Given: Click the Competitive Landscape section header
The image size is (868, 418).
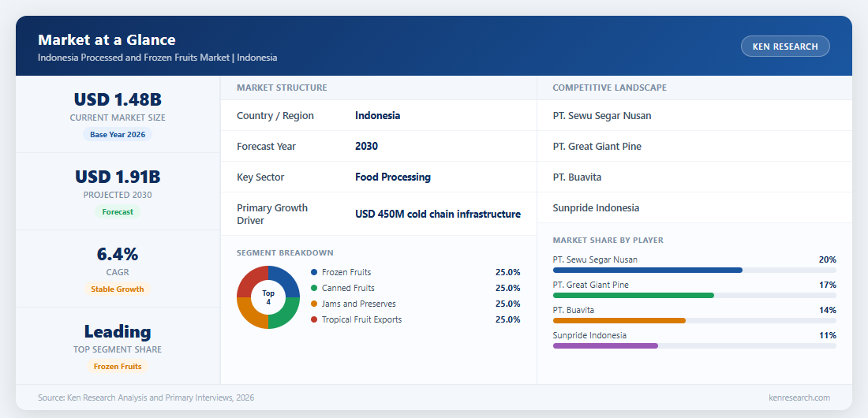Looking at the screenshot, I should point(609,88).
